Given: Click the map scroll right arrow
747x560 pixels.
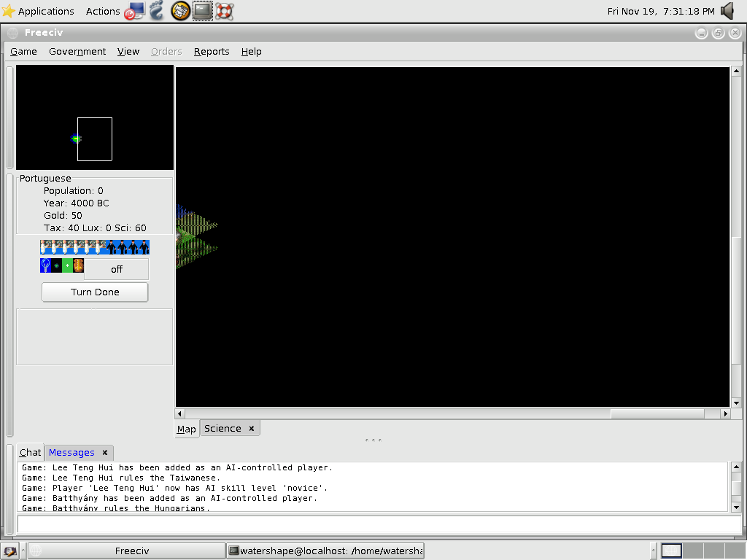Looking at the screenshot, I should tap(725, 414).
